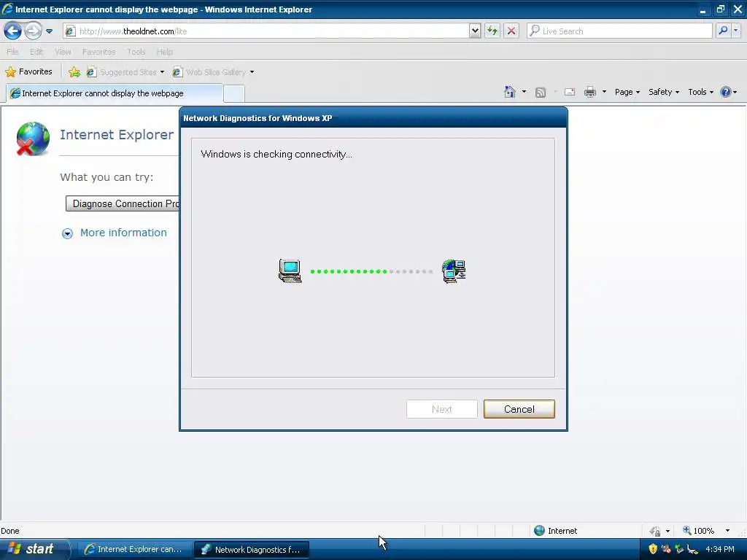Click the More information link text

123,233
